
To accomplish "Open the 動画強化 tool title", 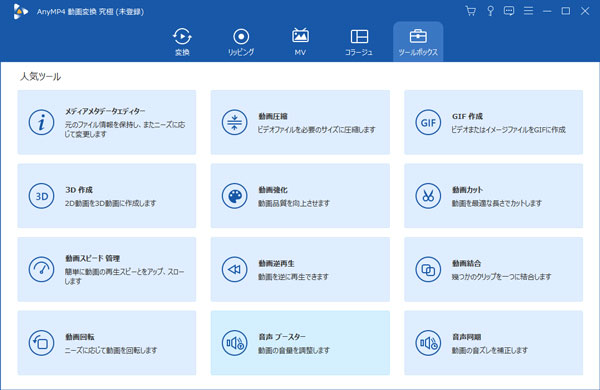I will (273, 190).
